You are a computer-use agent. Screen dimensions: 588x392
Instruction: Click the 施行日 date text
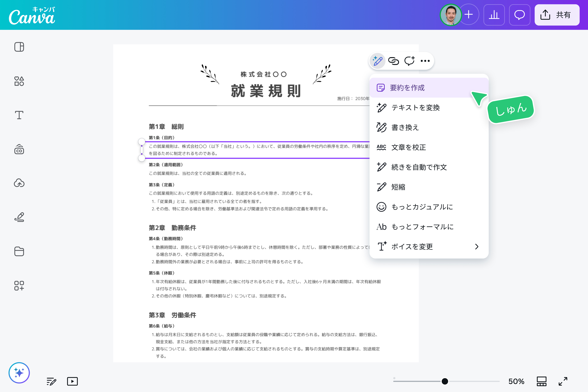(353, 98)
